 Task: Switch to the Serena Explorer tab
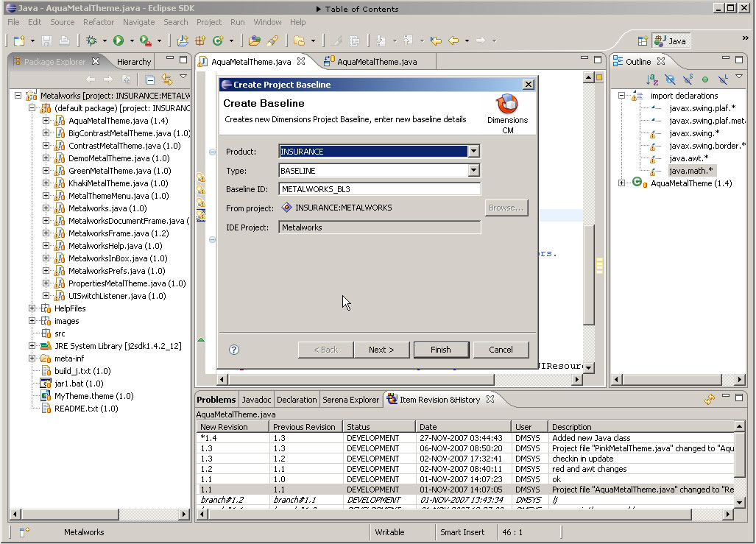pos(350,400)
